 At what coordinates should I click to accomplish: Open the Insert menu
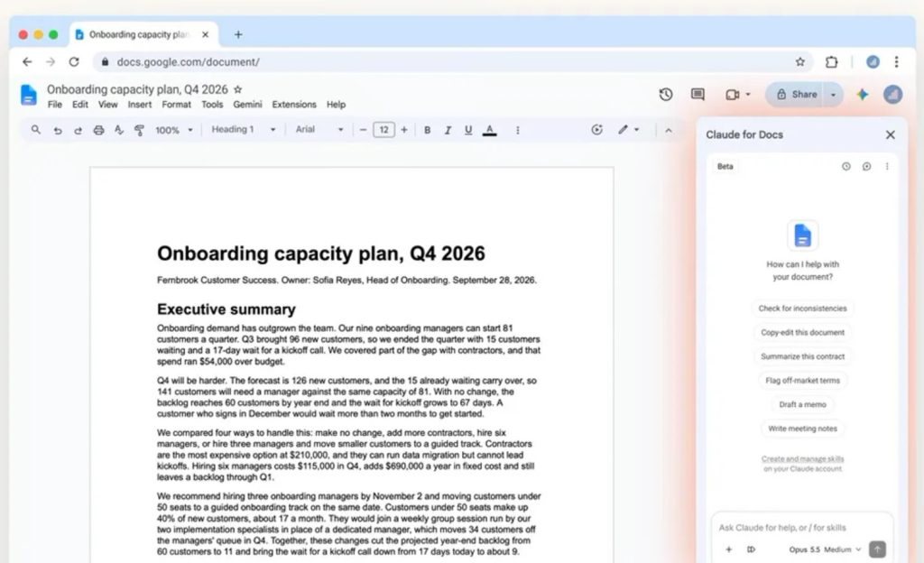[x=140, y=105]
